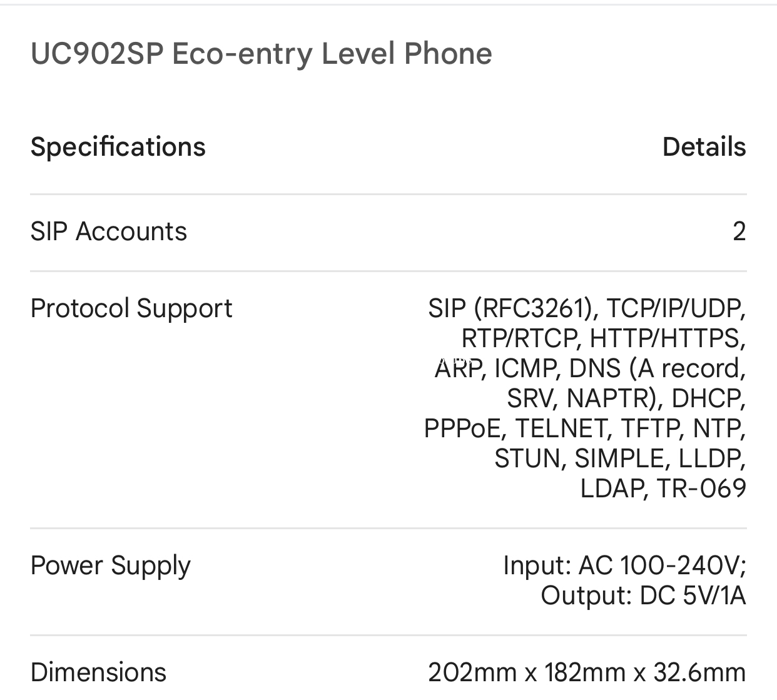This screenshot has width=777, height=700.
Task: Click the Output: DC 5V/1A text
Action: (642, 596)
